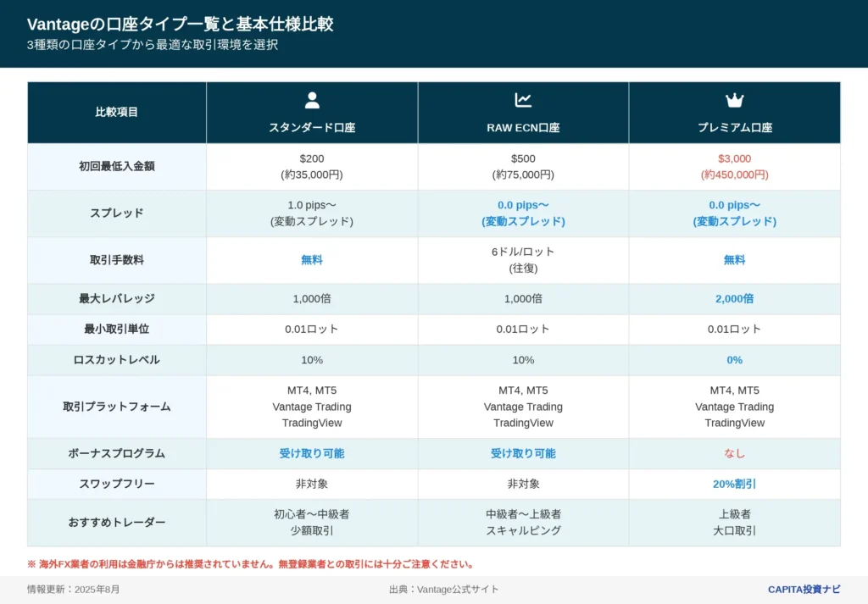Viewport: 868px width, 604px height.
Task: Click 非対象 under スタンダード口座
Action: (x=312, y=484)
